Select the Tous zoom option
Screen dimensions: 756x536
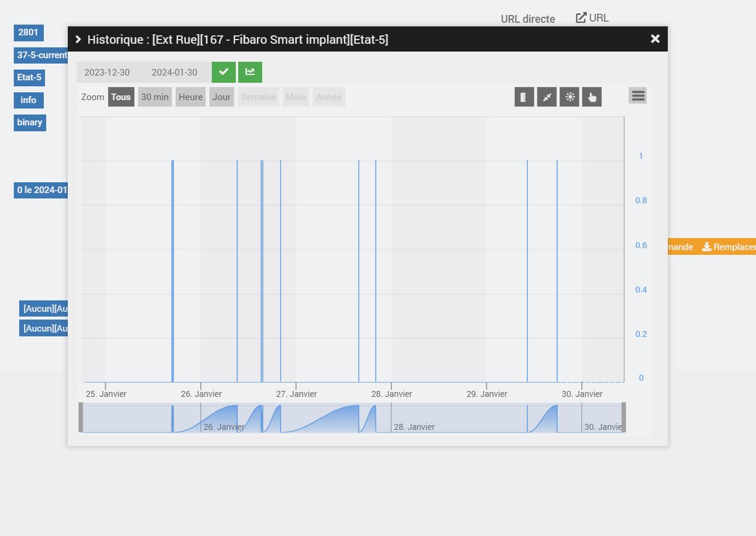click(x=121, y=97)
